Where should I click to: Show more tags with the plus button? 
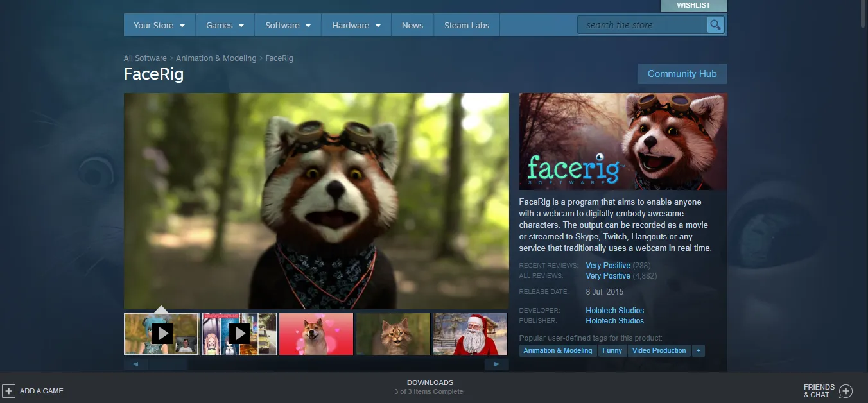click(x=699, y=350)
